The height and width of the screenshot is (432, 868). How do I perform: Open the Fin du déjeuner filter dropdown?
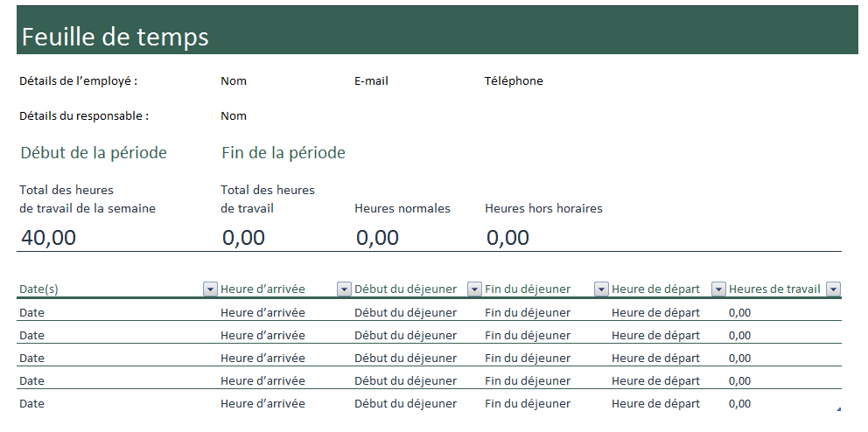[601, 289]
